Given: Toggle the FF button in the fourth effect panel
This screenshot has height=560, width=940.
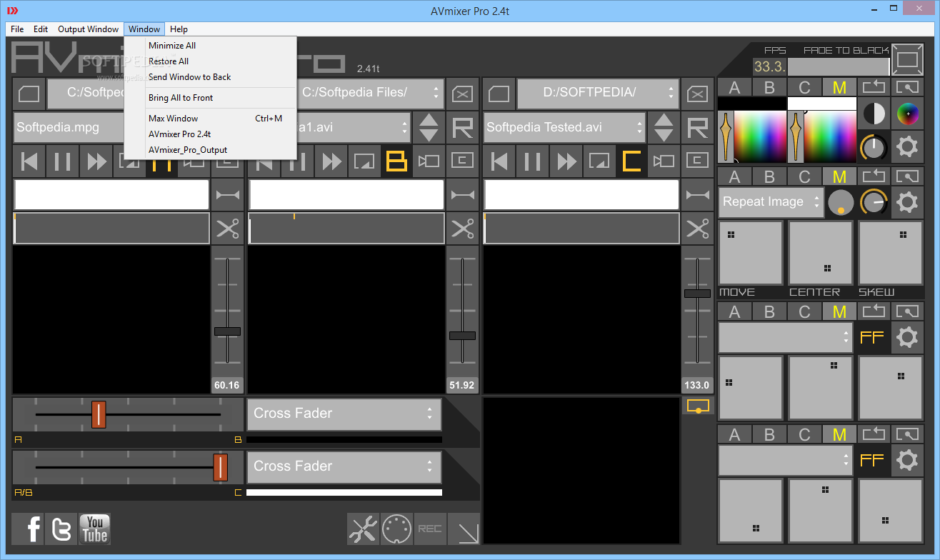Looking at the screenshot, I should (x=872, y=460).
